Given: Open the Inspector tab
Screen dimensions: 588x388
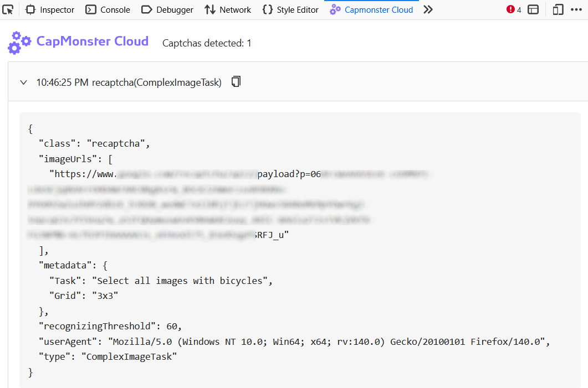Looking at the screenshot, I should (50, 9).
